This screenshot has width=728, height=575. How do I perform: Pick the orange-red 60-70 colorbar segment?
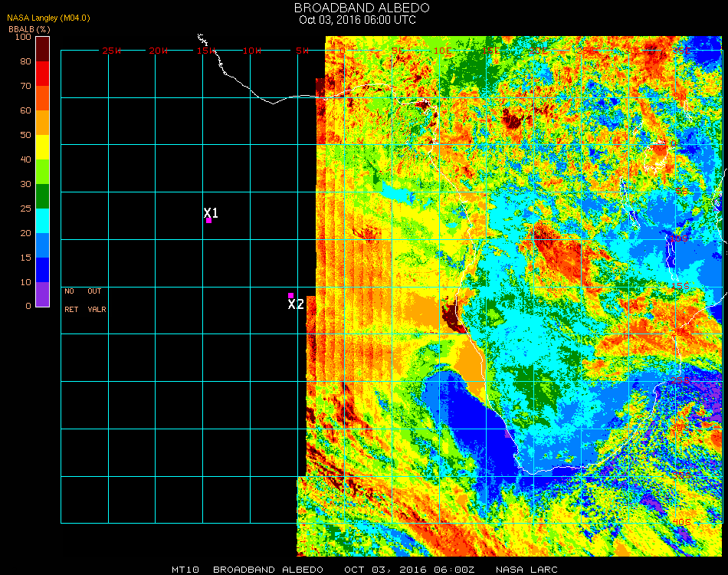42,98
